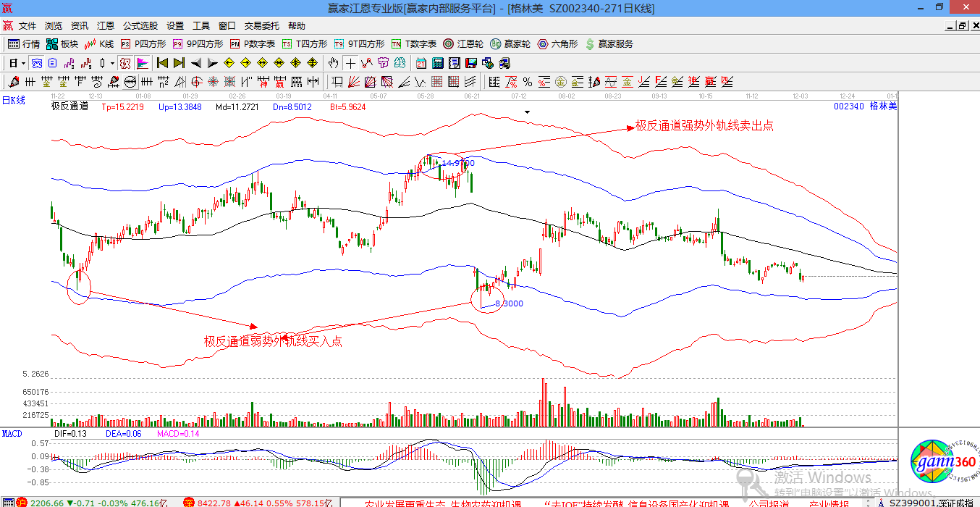The height and width of the screenshot is (507, 980).
Task: Click the 日K线 chart label
Action: click(x=14, y=101)
